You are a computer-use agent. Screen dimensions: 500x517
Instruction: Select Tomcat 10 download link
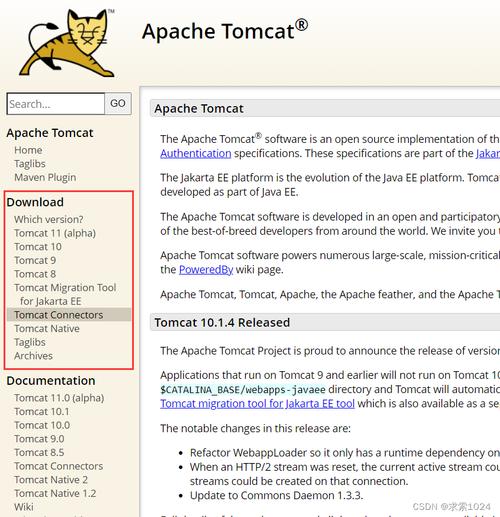[x=38, y=247]
